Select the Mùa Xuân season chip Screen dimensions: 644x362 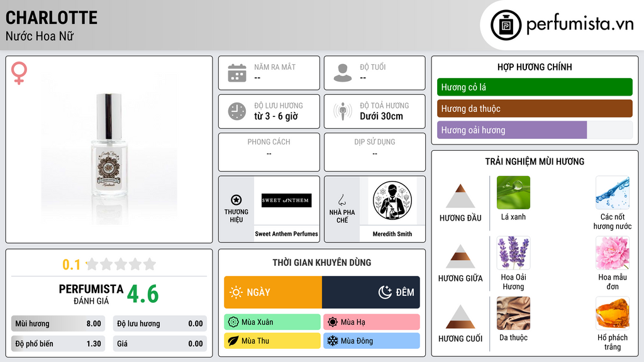272,322
